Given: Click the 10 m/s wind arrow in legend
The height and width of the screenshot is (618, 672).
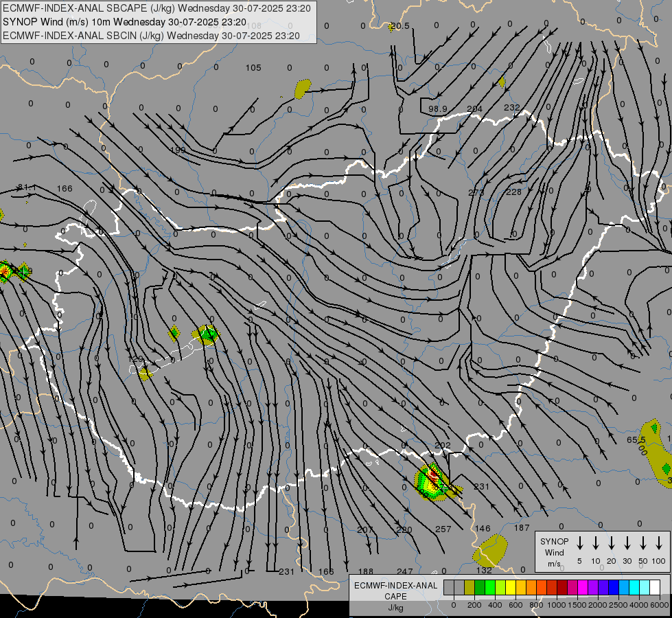Looking at the screenshot, I should pos(596,542).
